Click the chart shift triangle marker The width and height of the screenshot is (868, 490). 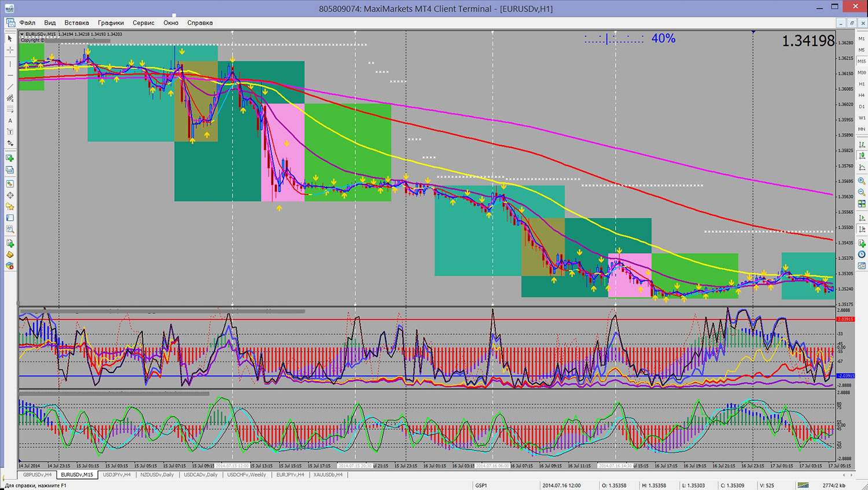(x=753, y=31)
